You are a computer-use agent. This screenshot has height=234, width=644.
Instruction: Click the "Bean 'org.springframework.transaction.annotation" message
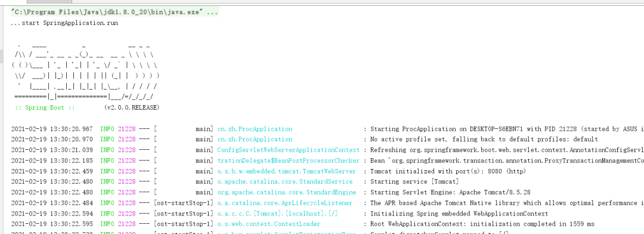(x=507, y=161)
